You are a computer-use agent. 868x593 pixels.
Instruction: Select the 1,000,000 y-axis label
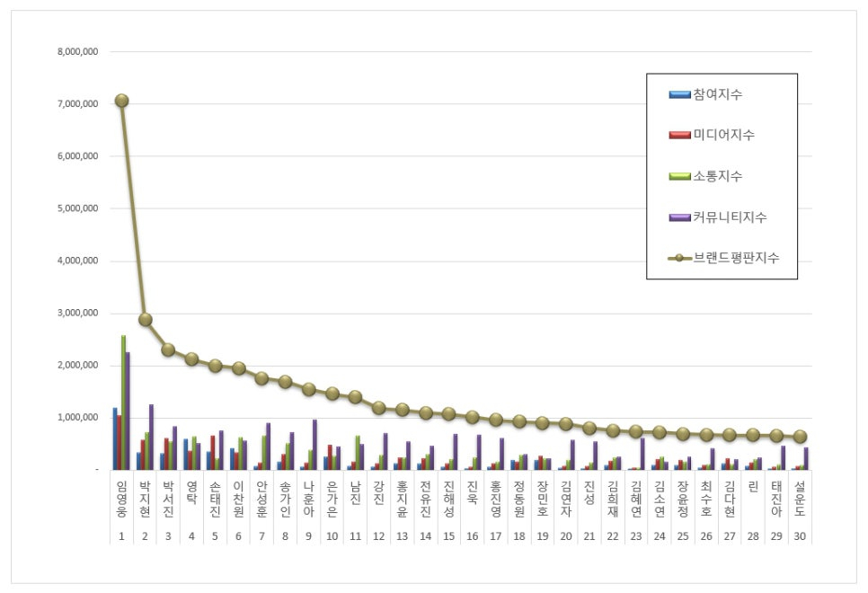click(77, 418)
